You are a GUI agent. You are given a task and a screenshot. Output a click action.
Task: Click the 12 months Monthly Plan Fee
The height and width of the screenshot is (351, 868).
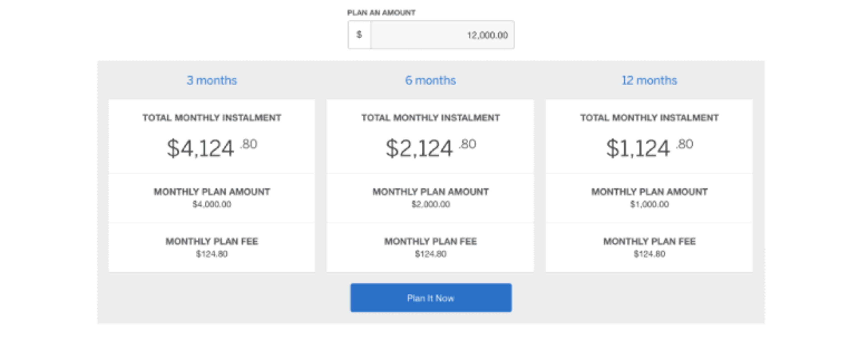(649, 253)
